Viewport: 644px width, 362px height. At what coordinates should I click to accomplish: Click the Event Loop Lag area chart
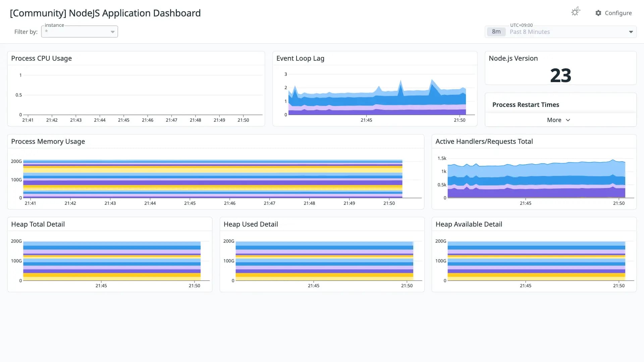coord(377,97)
